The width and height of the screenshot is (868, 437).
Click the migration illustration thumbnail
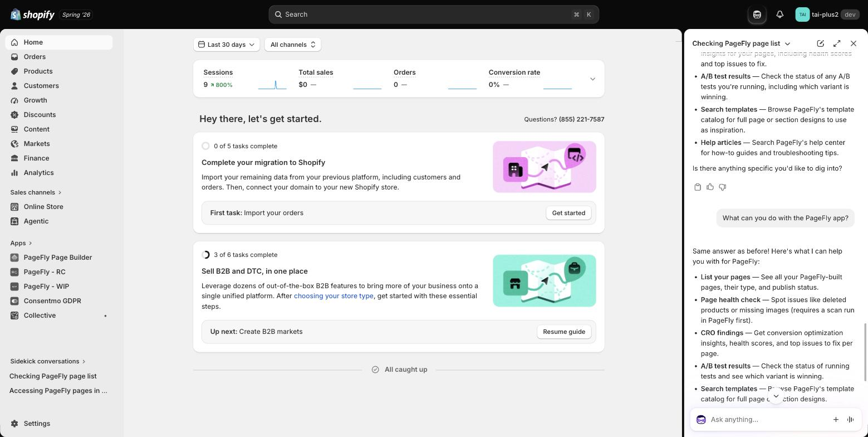pos(545,167)
